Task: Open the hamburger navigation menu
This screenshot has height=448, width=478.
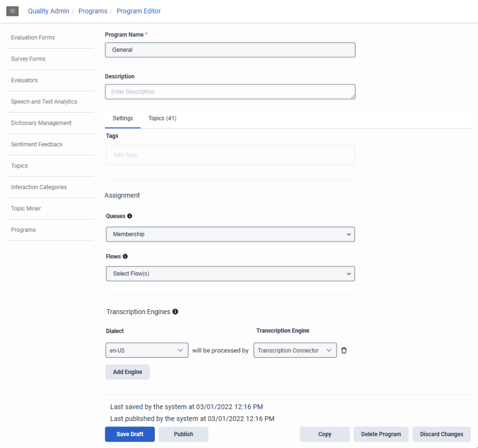Action: tap(12, 11)
